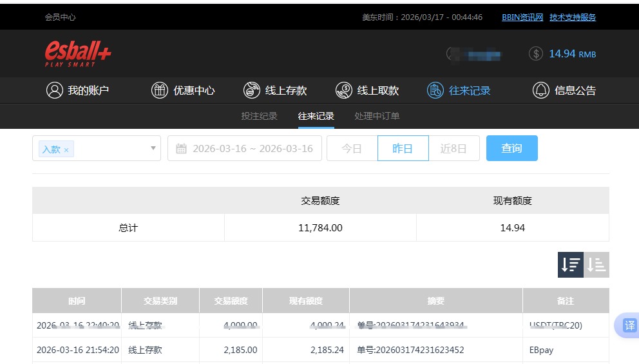
Task: Sort records in ascending order
Action: [x=596, y=265]
